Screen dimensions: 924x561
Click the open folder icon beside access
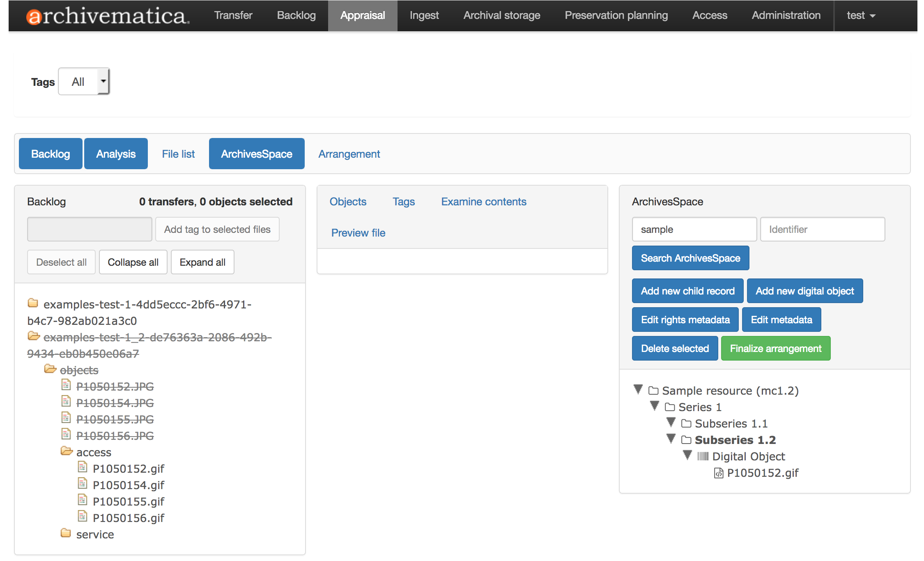pyautogui.click(x=67, y=451)
